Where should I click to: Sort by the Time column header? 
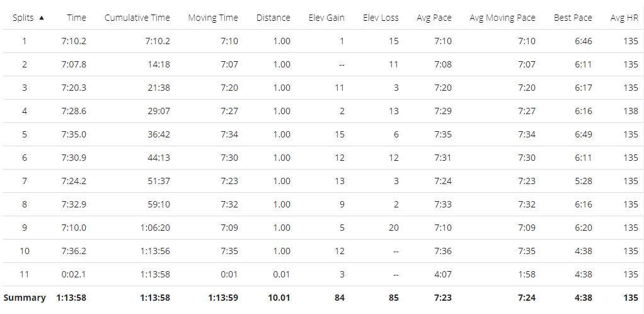(76, 18)
